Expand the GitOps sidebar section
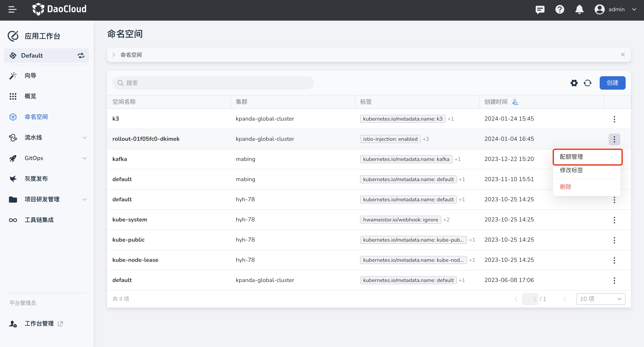 (85, 158)
